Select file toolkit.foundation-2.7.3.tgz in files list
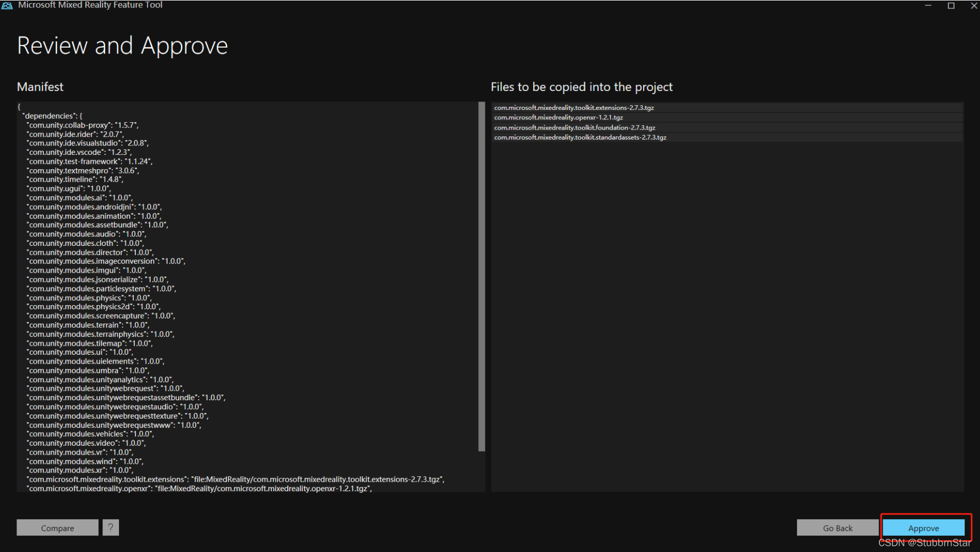Screen dimensions: 980x552 pyautogui.click(x=727, y=127)
